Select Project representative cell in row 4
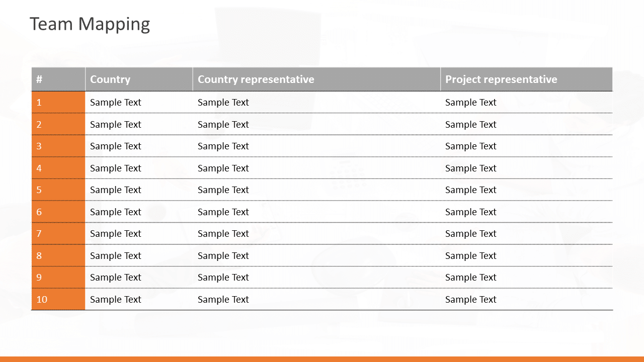The image size is (644, 362). tap(471, 168)
